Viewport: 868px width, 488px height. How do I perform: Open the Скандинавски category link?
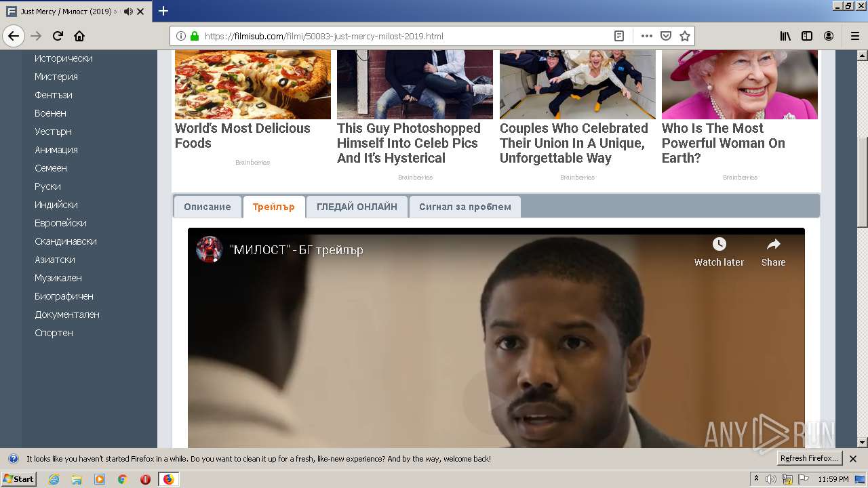(66, 241)
